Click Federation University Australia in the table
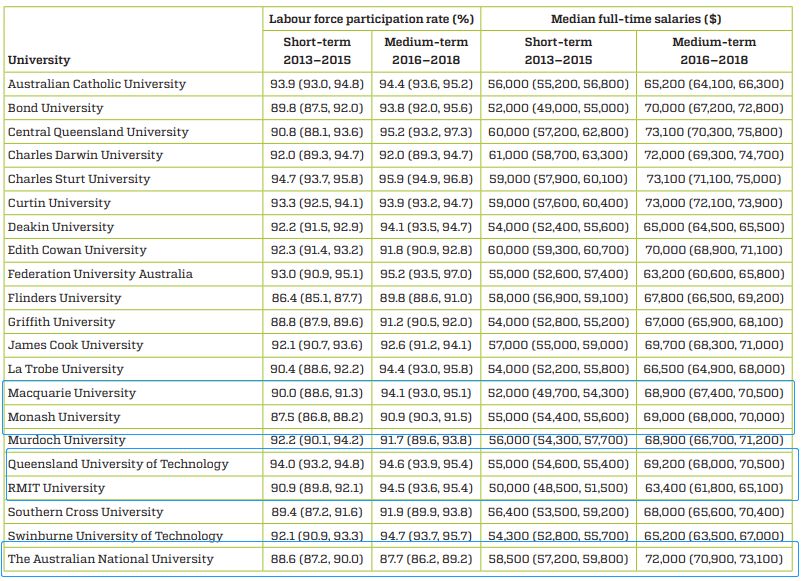807x581 pixels. click(100, 274)
